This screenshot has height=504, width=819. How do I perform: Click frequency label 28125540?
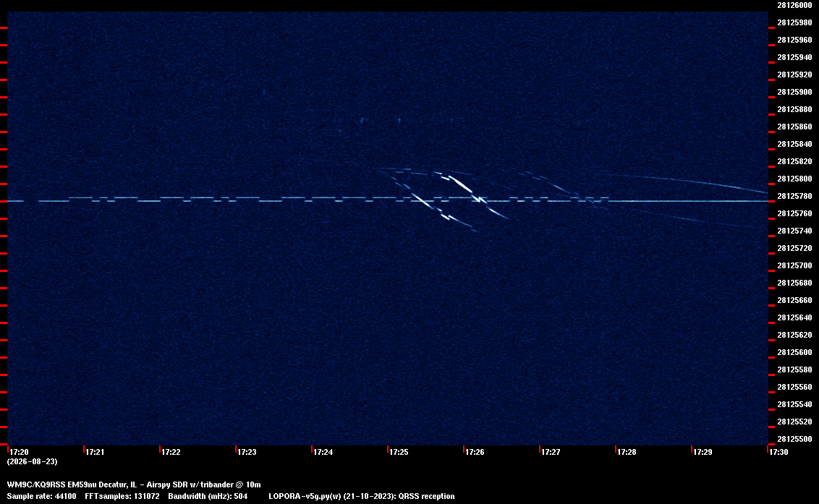795,403
